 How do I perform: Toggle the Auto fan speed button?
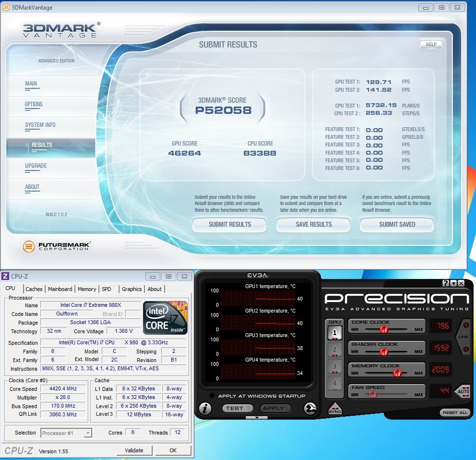tap(462, 391)
